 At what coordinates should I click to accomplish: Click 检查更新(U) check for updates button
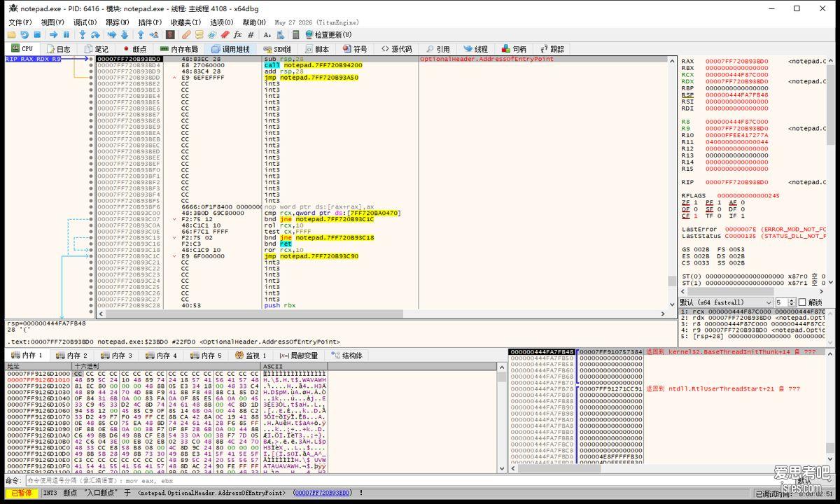(x=329, y=34)
